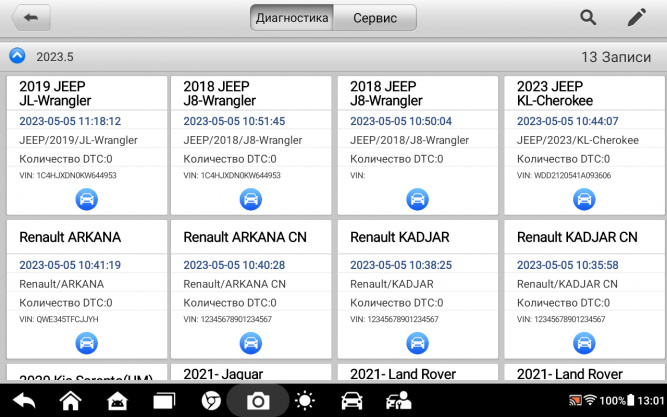Select path JEEP/2023/KL-Cherokee

pos(578,140)
